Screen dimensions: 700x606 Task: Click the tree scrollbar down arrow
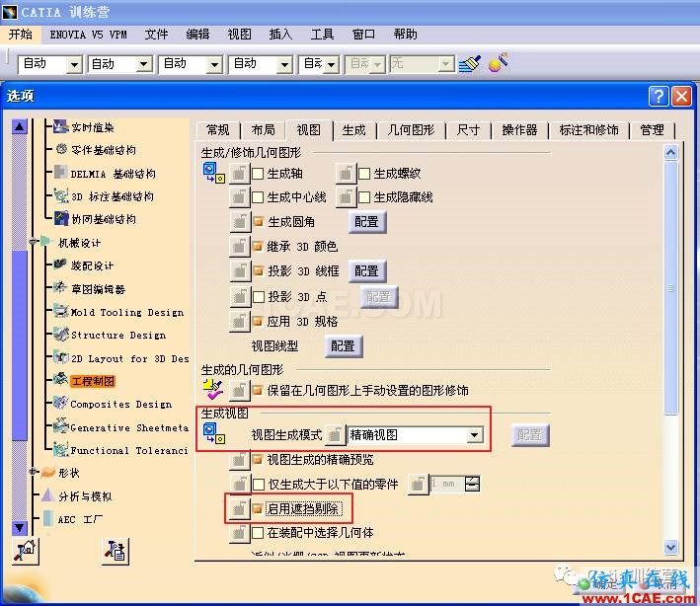click(x=19, y=528)
